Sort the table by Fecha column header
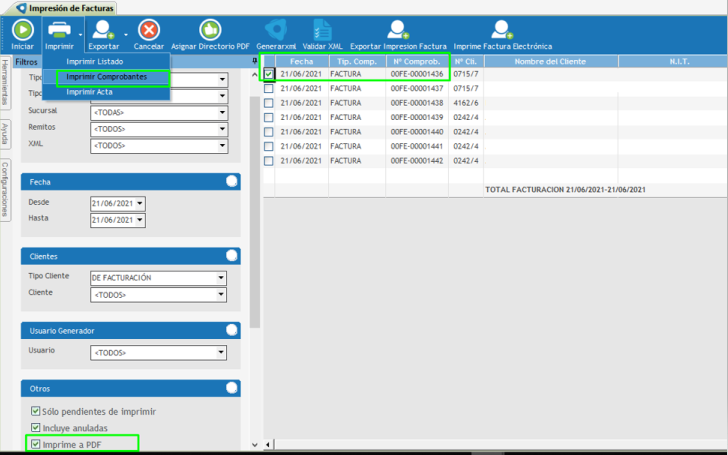Screen dimensions: 728x455 click(301, 61)
